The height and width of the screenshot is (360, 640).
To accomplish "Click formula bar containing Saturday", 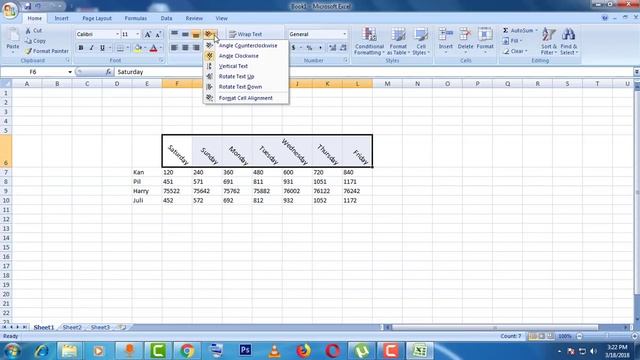I will (373, 72).
